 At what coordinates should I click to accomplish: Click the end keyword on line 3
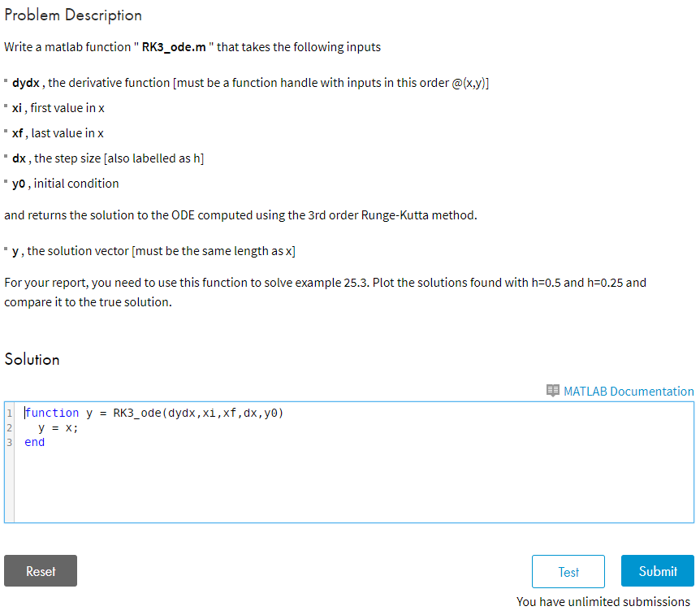[x=33, y=442]
